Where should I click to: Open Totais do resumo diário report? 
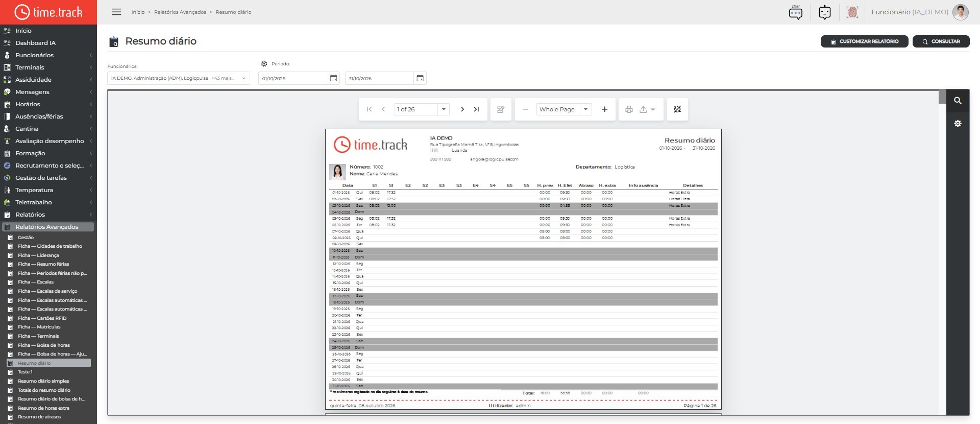pyautogui.click(x=44, y=390)
